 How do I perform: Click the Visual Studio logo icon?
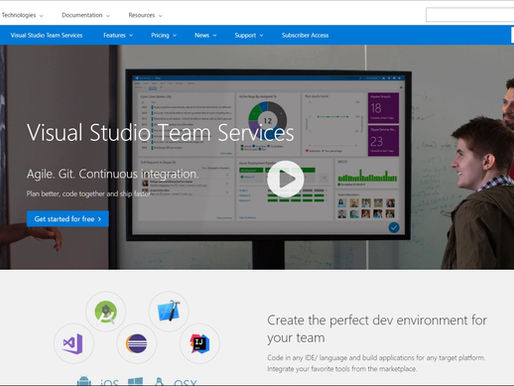click(73, 343)
